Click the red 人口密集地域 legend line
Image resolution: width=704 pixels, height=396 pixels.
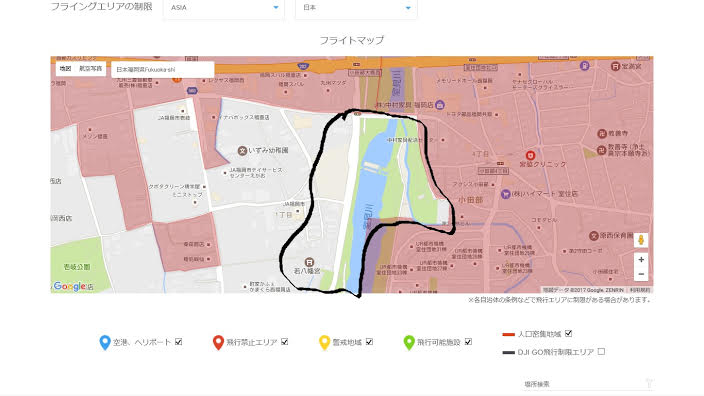click(x=508, y=334)
